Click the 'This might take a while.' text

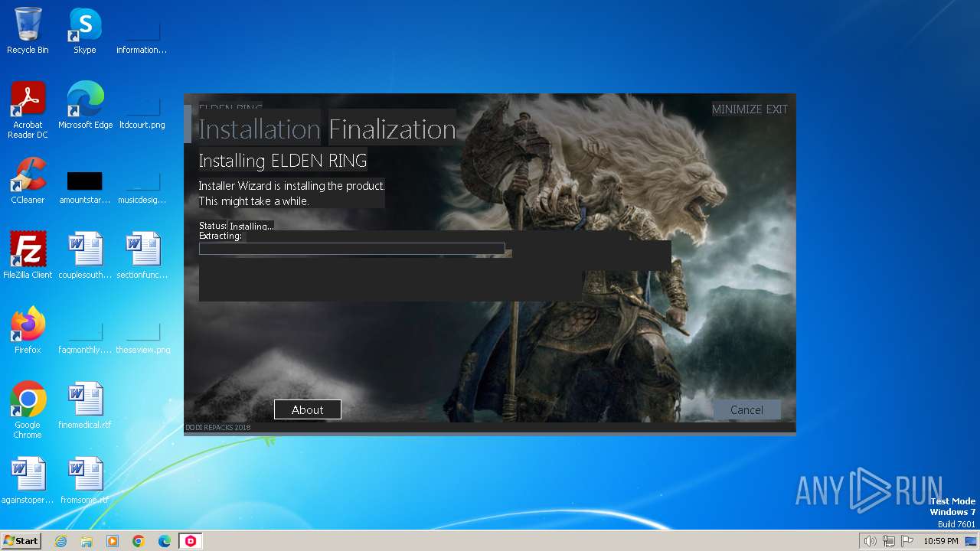[x=253, y=201]
